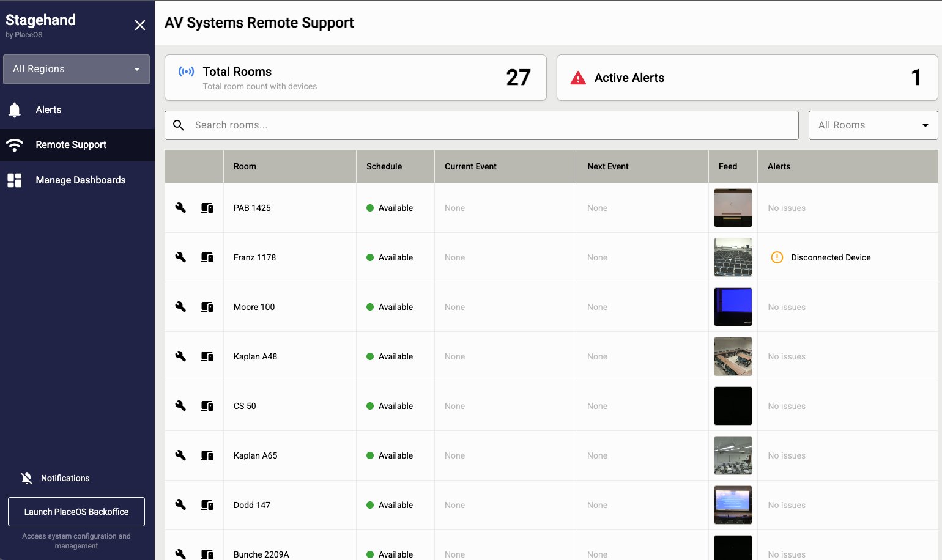
Task: Open the Active Alerts card
Action: [746, 78]
